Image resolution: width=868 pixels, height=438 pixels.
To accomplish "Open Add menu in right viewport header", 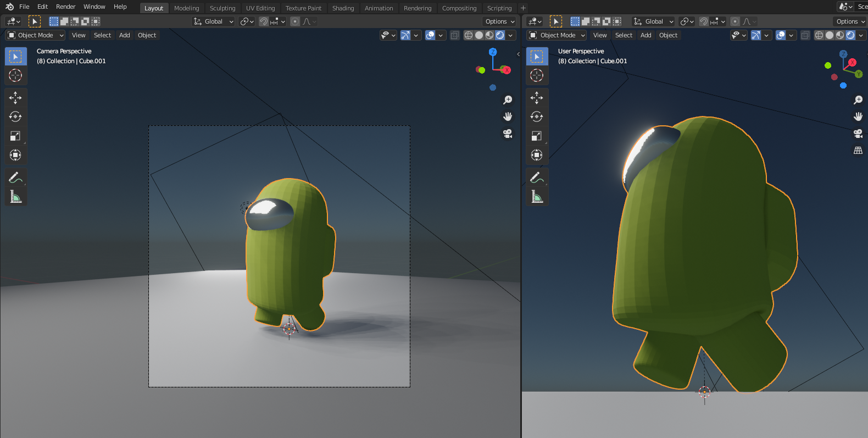I will pos(646,35).
